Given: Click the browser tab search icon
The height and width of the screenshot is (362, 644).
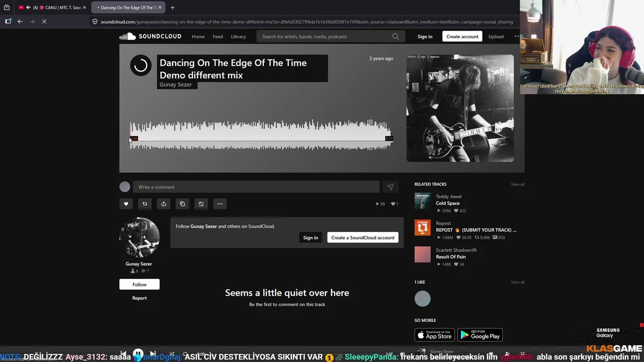Looking at the screenshot, I should [7, 8].
